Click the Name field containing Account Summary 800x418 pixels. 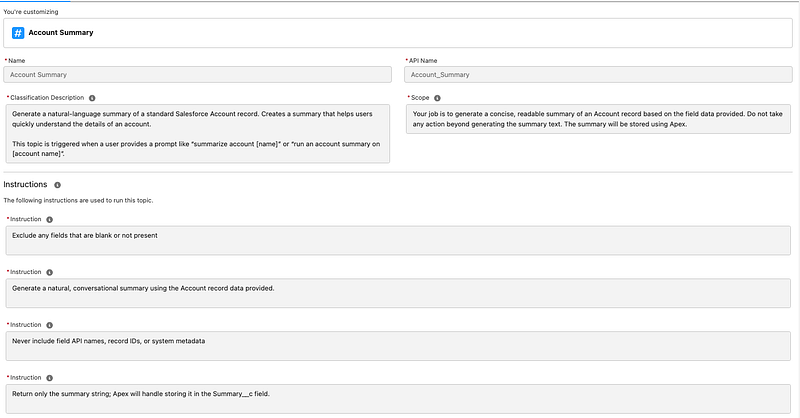coord(197,75)
